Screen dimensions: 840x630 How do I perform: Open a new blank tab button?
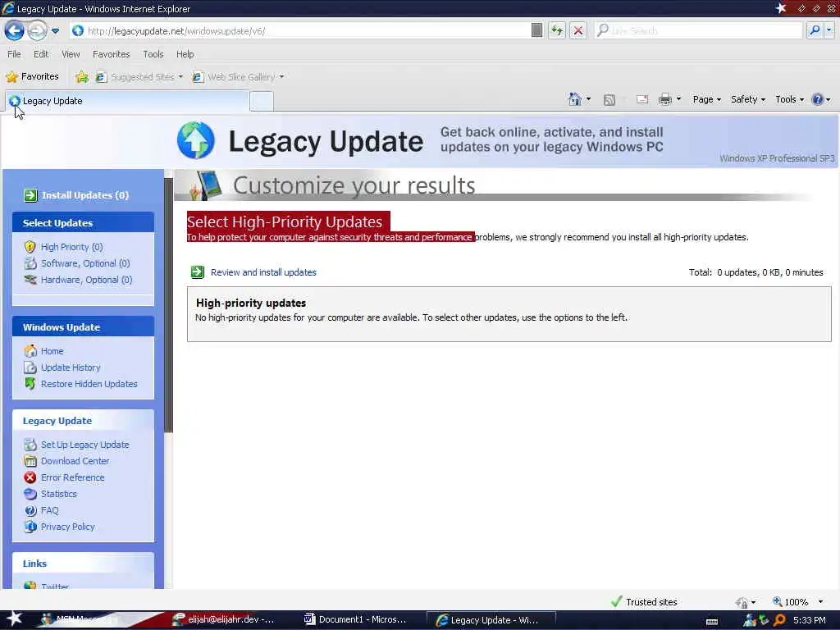[x=262, y=101]
